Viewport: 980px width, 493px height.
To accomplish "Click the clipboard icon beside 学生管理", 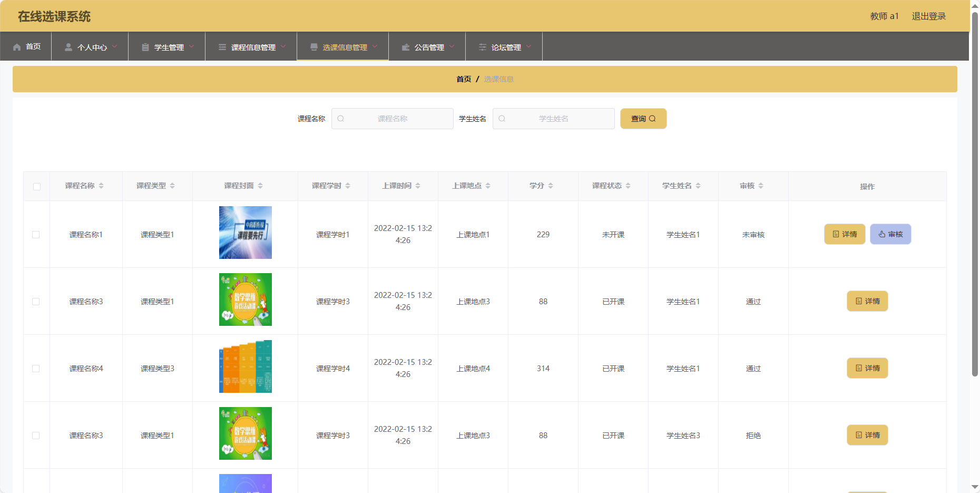I will (x=145, y=47).
